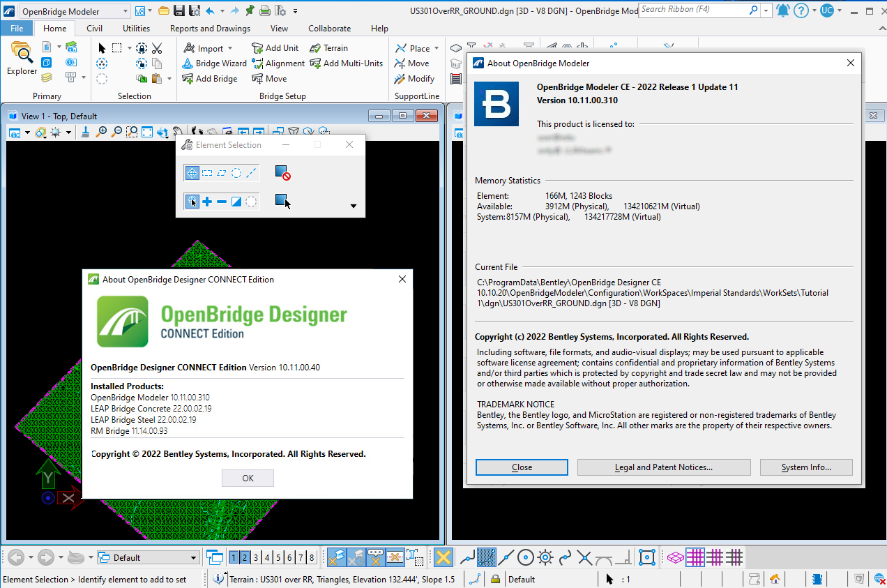887x588 pixels.
Task: Click Update View brush icon in View 1
Action: click(86, 132)
